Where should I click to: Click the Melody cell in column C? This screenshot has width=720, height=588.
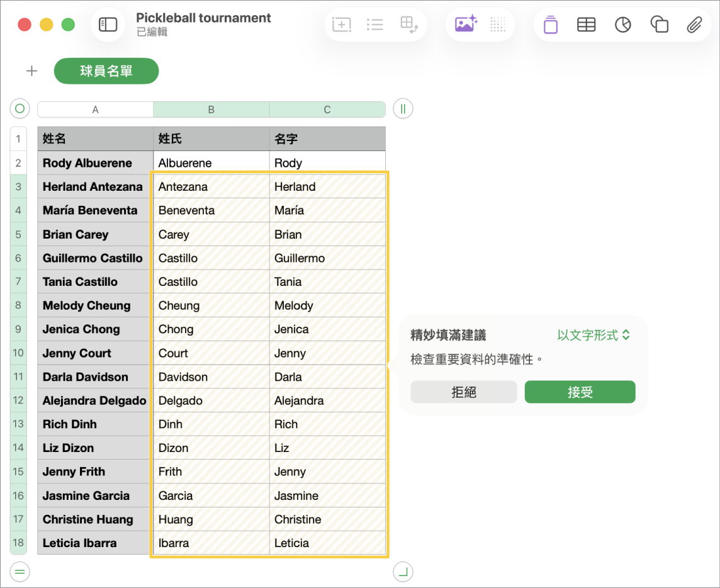point(327,305)
